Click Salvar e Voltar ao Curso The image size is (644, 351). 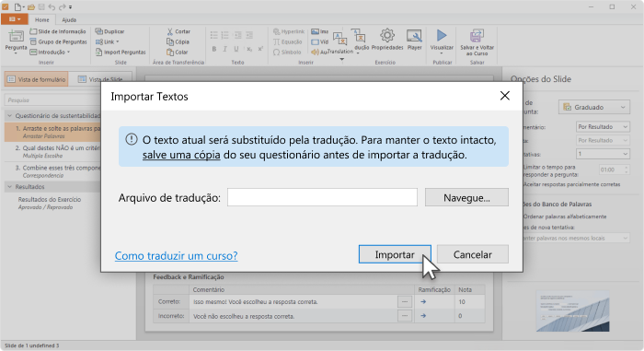477,42
